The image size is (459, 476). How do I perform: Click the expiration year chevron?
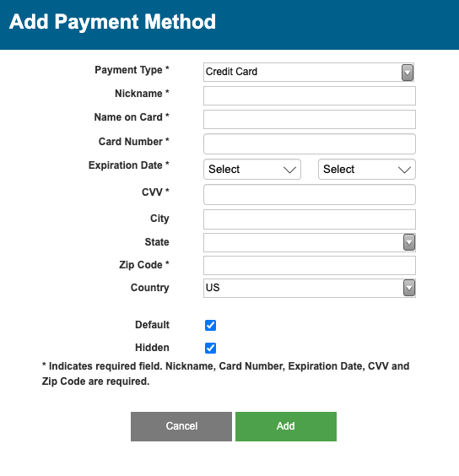pos(404,170)
